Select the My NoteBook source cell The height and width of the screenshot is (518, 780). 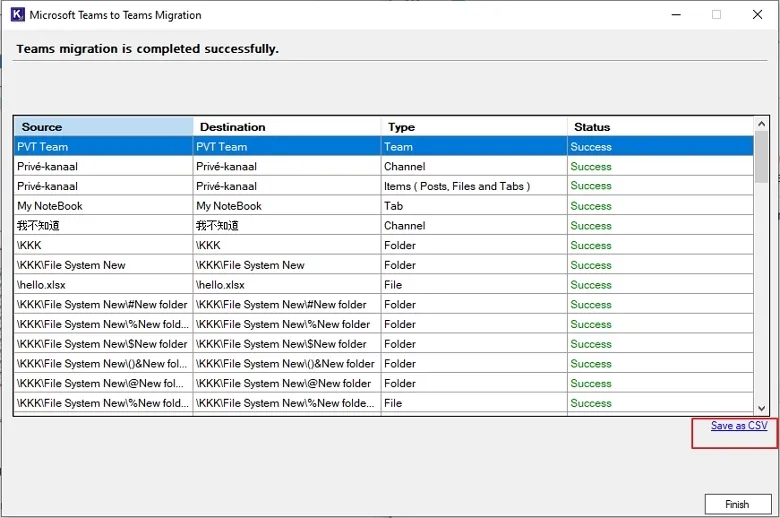point(103,206)
